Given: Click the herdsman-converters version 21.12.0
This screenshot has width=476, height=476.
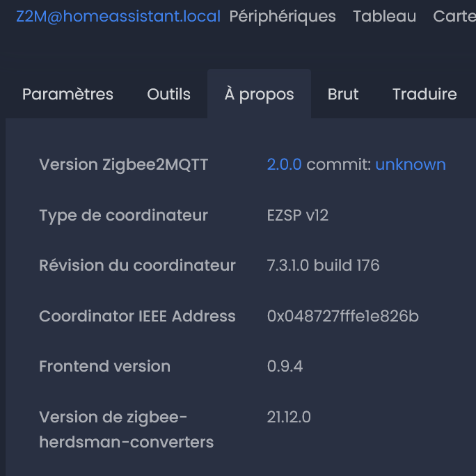Looking at the screenshot, I should [288, 418].
